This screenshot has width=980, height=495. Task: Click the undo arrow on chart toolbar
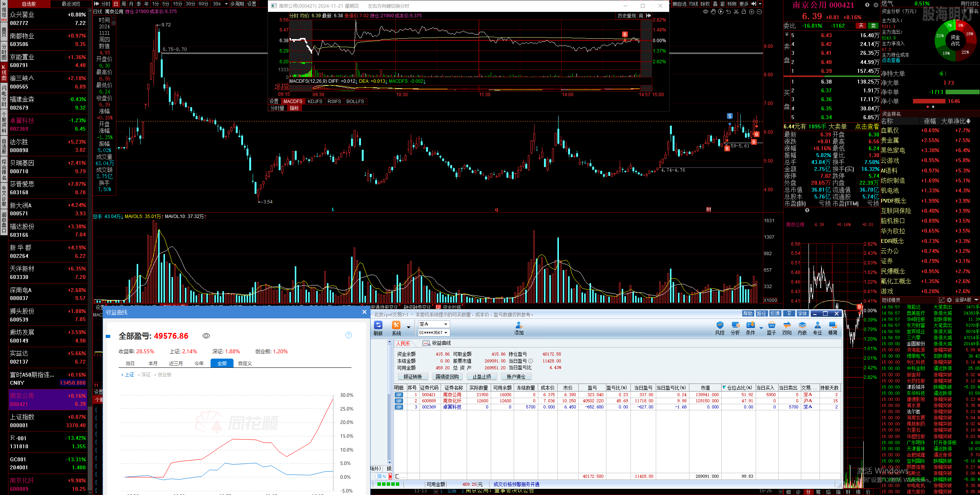[728, 12]
